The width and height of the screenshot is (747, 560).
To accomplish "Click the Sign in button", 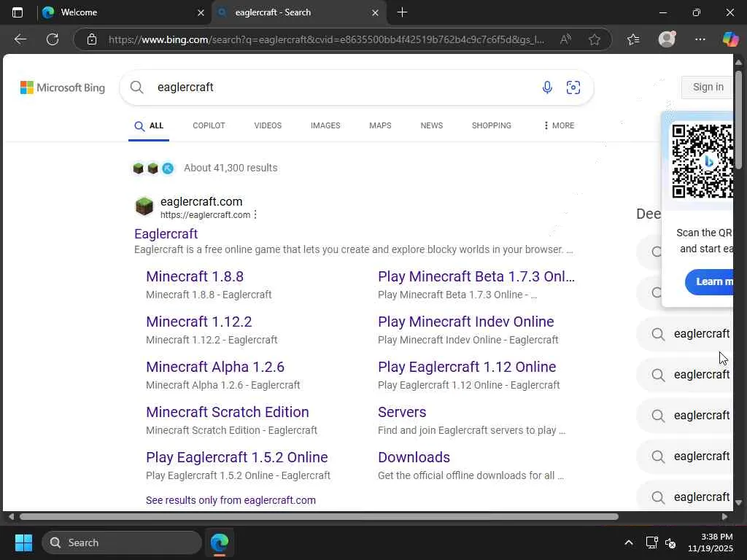I will pos(708,87).
